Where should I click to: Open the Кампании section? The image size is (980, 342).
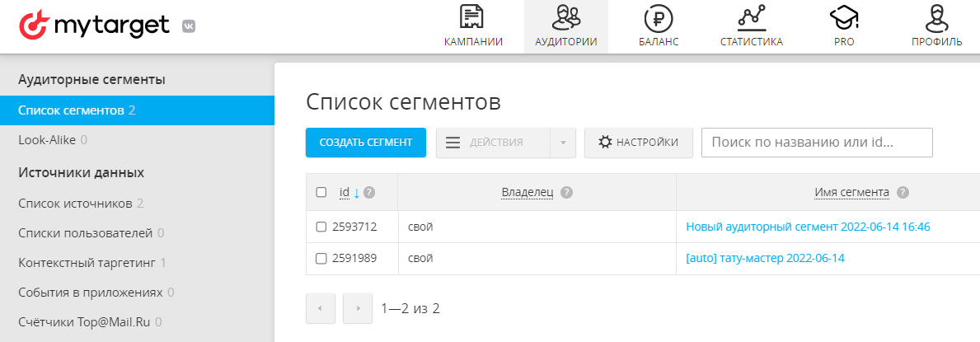473,27
